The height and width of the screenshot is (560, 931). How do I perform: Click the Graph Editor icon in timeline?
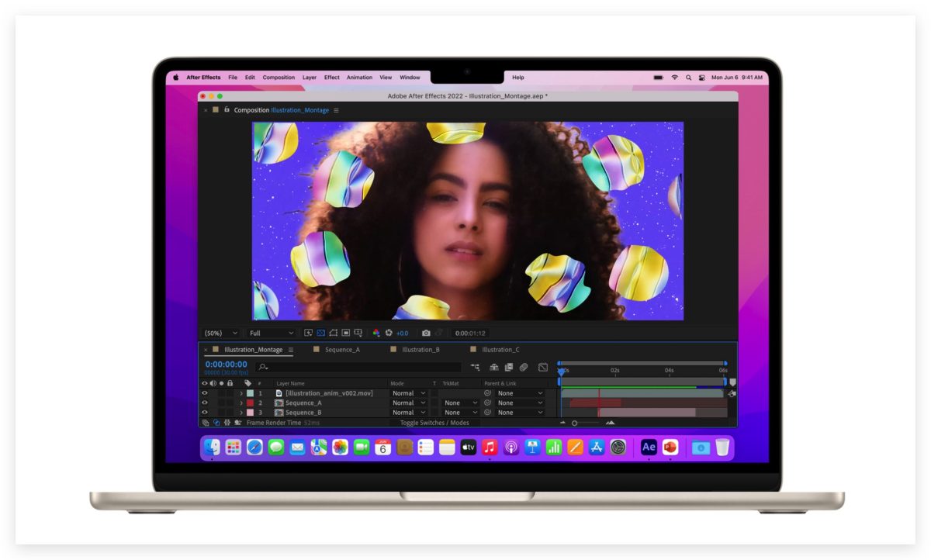[542, 366]
